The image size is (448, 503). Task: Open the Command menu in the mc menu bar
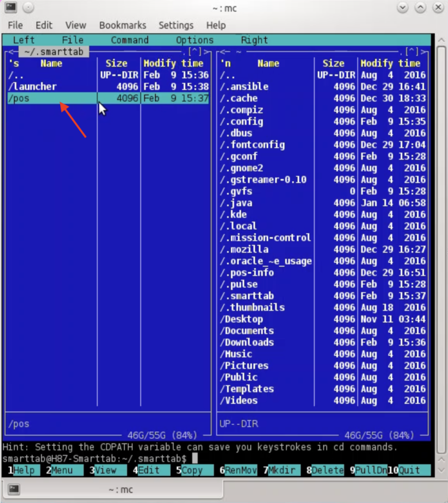pyautogui.click(x=129, y=40)
